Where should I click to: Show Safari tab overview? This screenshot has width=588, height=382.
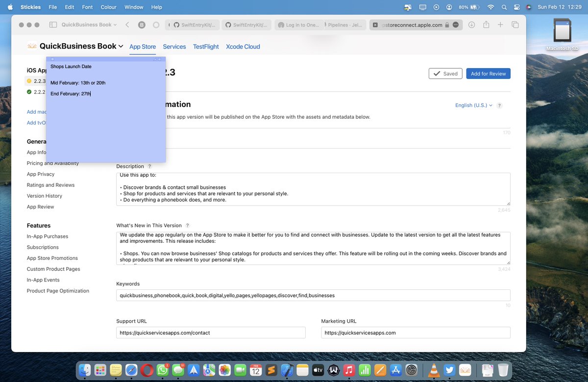pos(515,25)
